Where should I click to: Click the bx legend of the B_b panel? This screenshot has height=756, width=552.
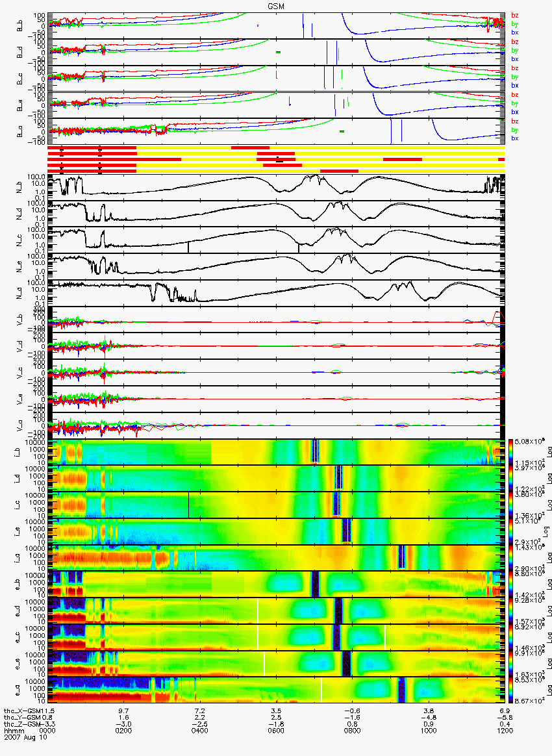pos(514,32)
